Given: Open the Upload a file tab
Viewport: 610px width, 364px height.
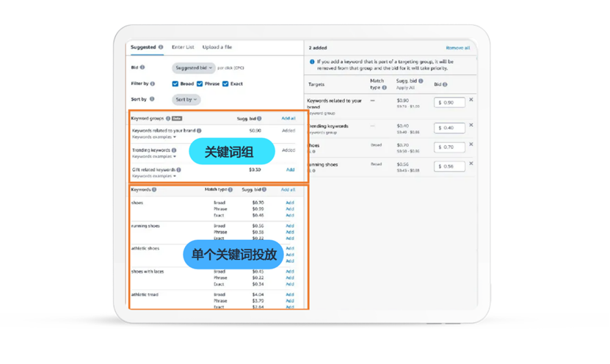Looking at the screenshot, I should [217, 47].
